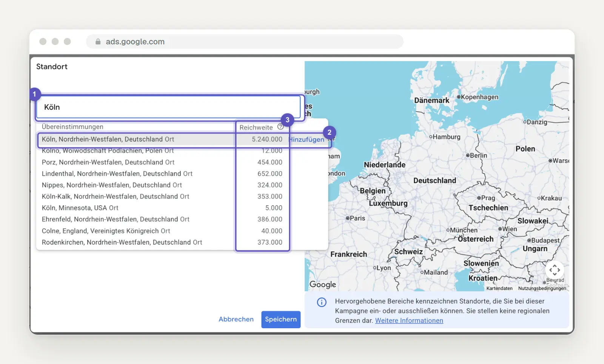Screen dimensions: 604x364
Task: Click the map pan control icon
Action: click(555, 270)
